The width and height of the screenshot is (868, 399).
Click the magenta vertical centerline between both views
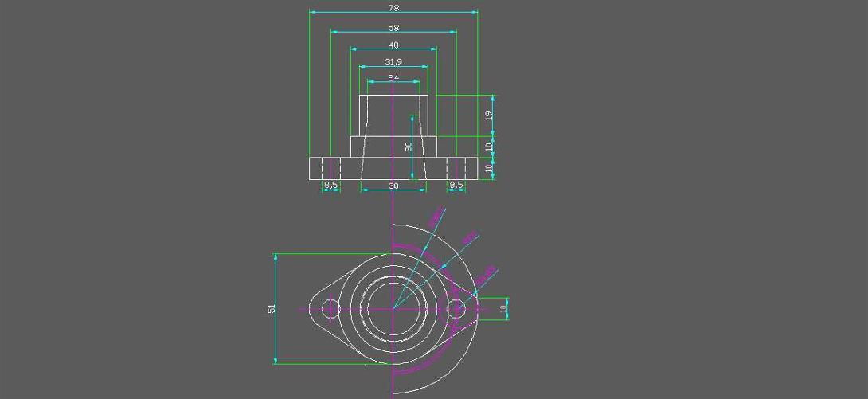(x=393, y=209)
